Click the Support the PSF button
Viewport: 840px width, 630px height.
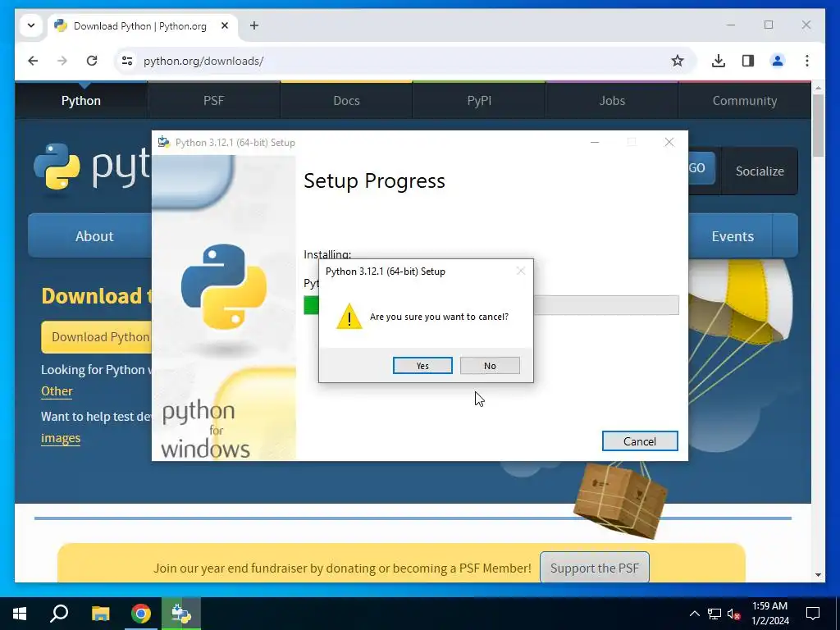click(595, 568)
